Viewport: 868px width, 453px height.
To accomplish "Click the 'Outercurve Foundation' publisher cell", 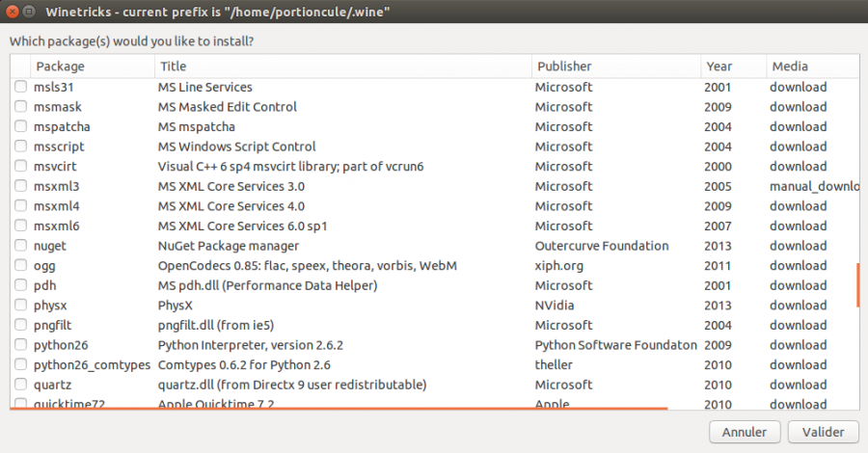I will [602, 246].
